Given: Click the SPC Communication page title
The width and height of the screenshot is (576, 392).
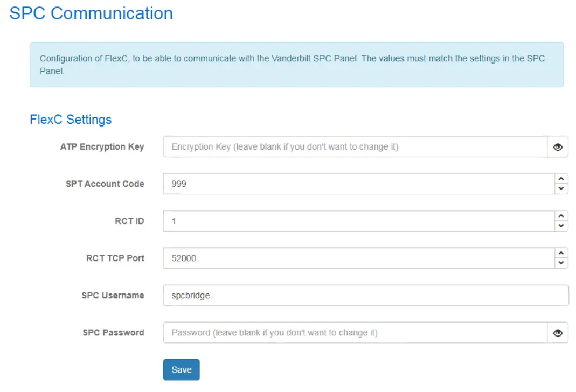Looking at the screenshot, I should point(91,13).
